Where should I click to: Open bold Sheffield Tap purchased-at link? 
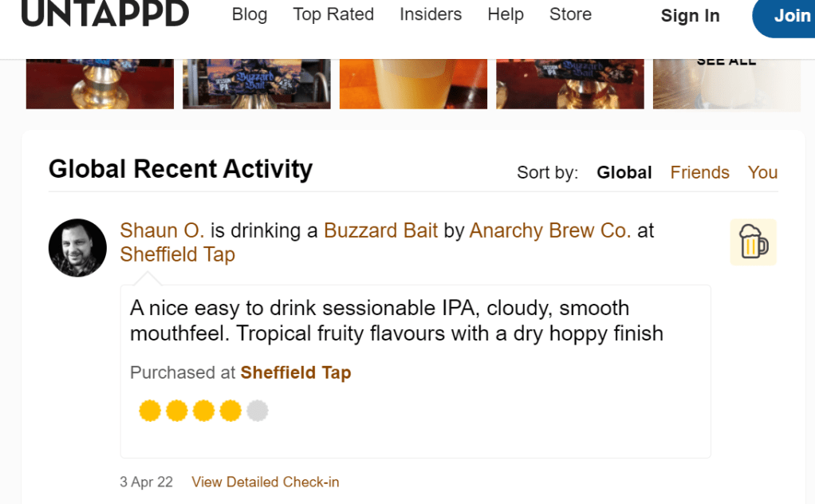pyautogui.click(x=296, y=372)
